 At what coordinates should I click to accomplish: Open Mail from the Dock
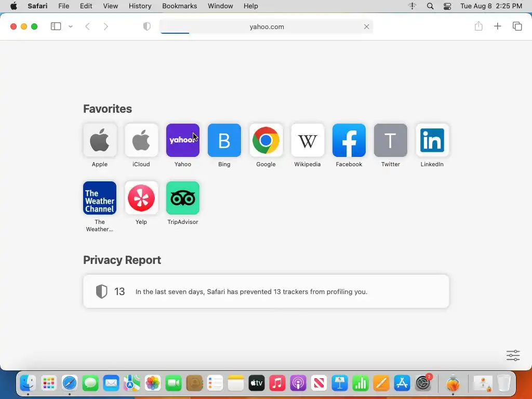pyautogui.click(x=111, y=384)
